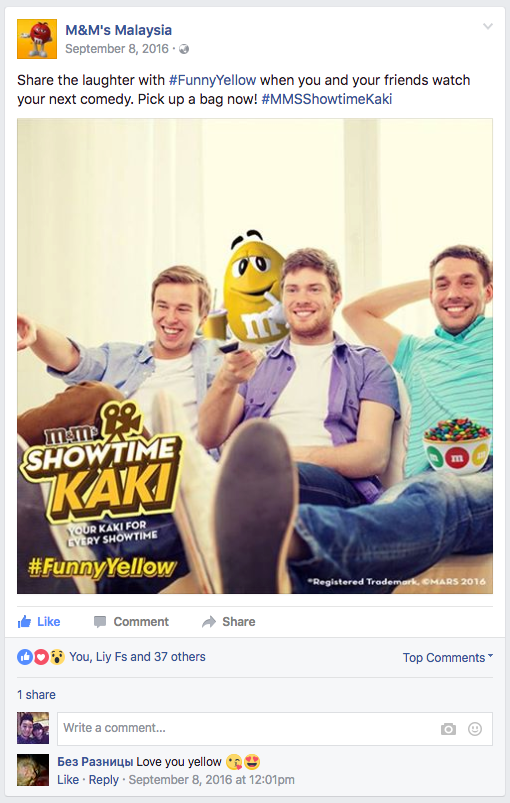Image resolution: width=510 pixels, height=803 pixels.
Task: Click the Wow reaction emoji icon
Action: 57,657
